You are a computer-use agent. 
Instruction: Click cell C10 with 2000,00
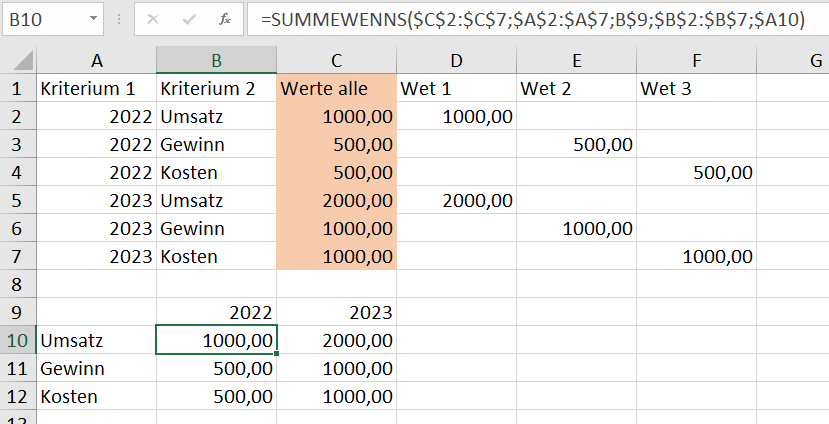click(x=337, y=340)
